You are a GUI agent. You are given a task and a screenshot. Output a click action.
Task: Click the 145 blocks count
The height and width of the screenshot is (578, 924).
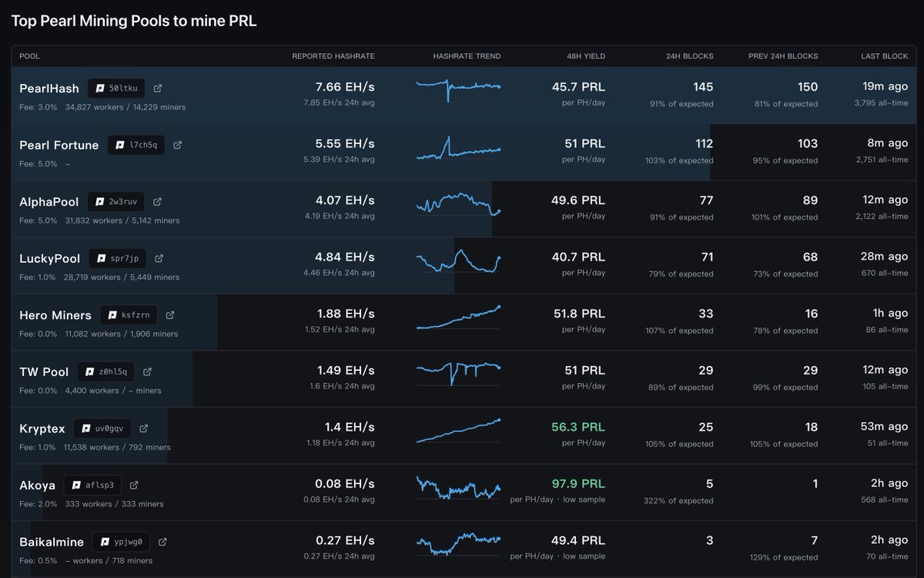click(x=703, y=87)
